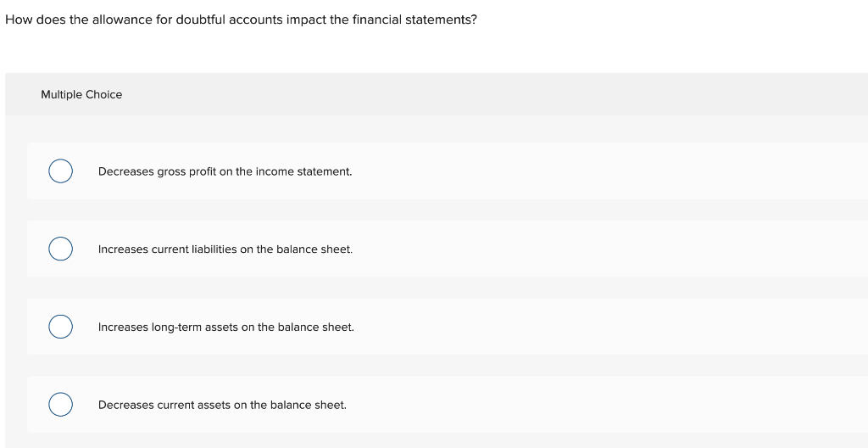The width and height of the screenshot is (868, 448).
Task: Click the question text about allowance for doubtful accounts
Action: tap(241, 20)
